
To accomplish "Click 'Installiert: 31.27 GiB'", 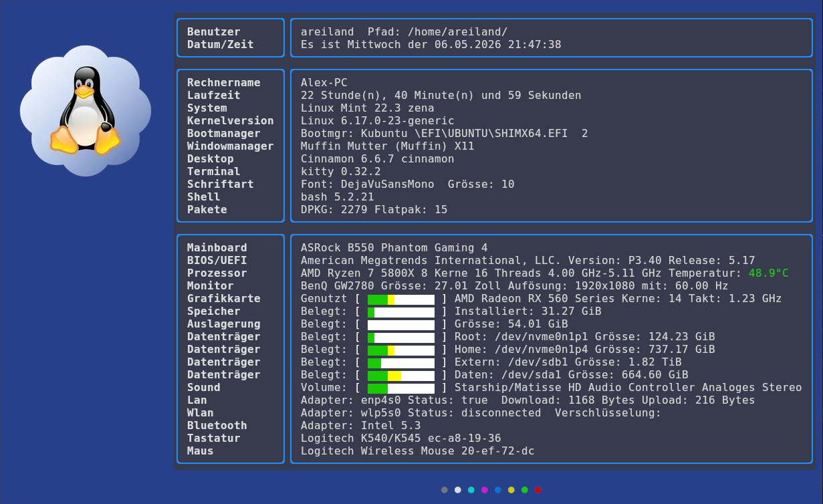I will [x=528, y=311].
